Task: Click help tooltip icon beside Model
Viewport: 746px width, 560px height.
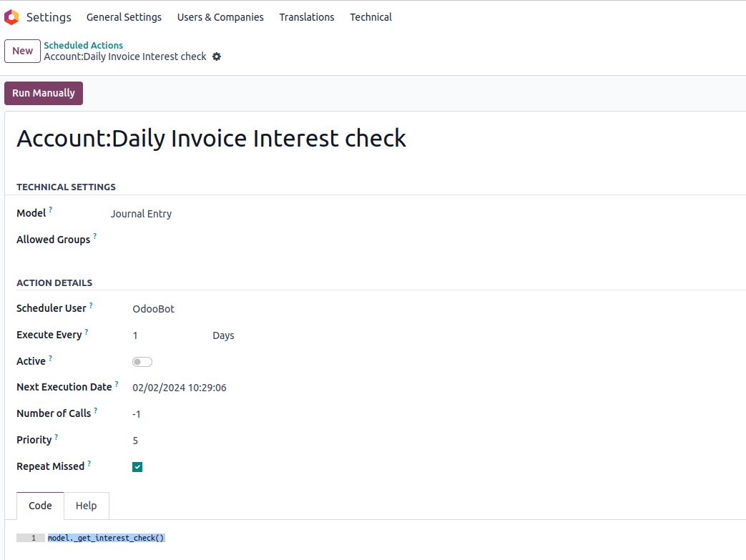Action: [51, 210]
